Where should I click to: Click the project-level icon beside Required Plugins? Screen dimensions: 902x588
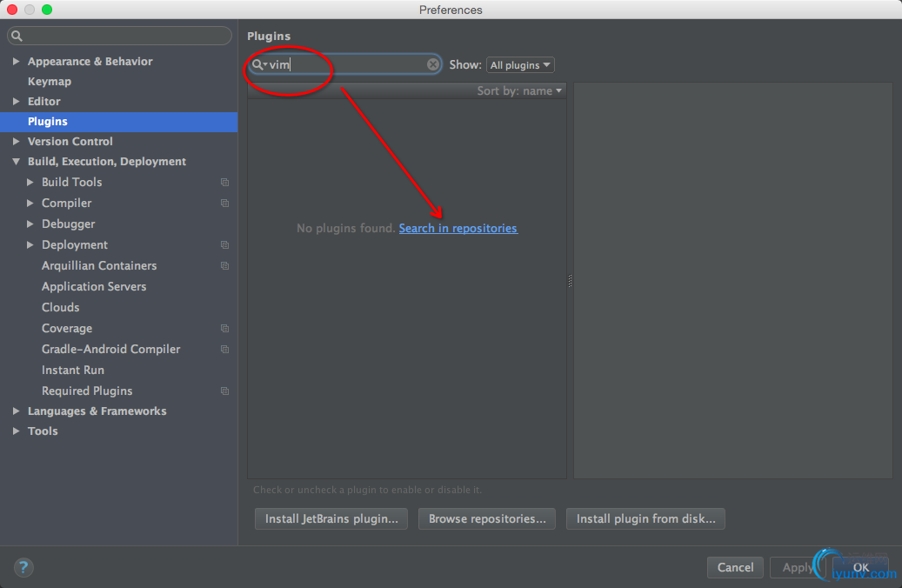pos(225,391)
